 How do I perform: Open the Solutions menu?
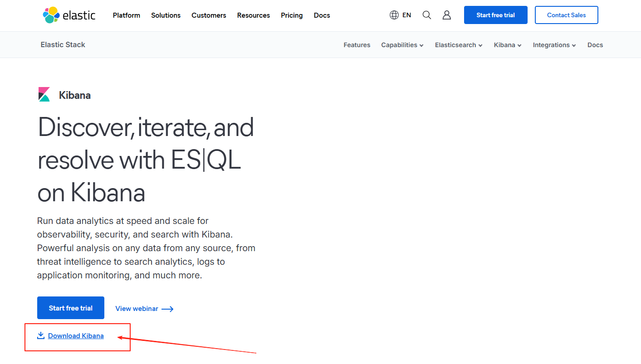[x=166, y=15]
